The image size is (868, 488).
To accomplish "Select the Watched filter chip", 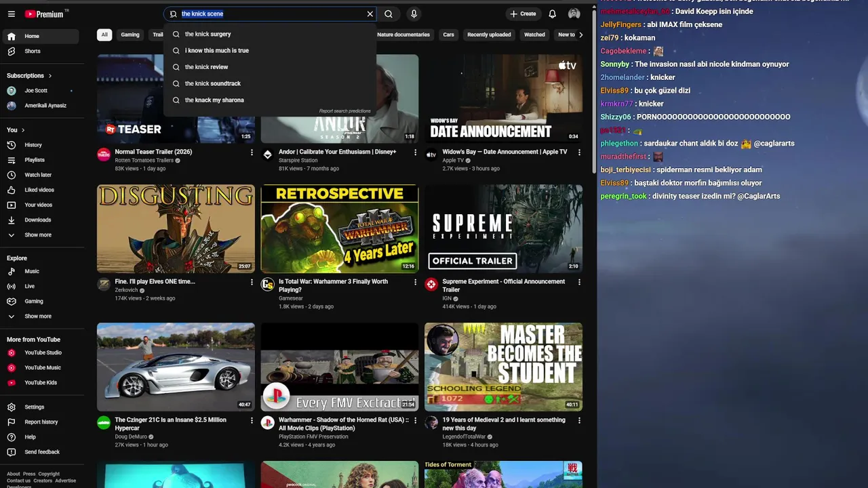I will 534,35.
